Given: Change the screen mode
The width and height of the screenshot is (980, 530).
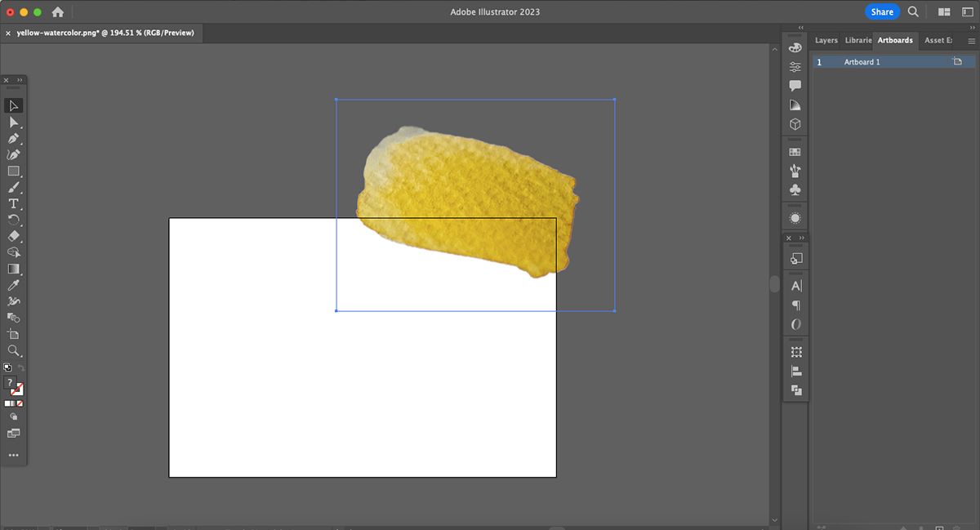Looking at the screenshot, I should coord(13,433).
